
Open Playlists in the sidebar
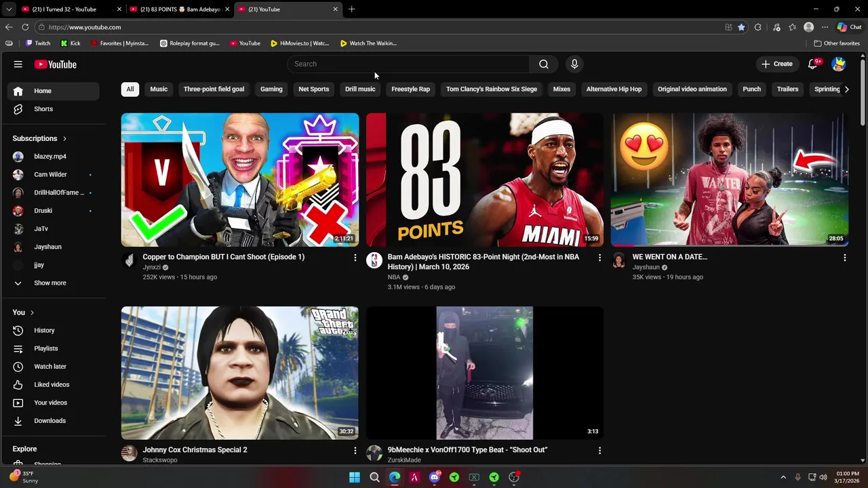tap(54, 348)
